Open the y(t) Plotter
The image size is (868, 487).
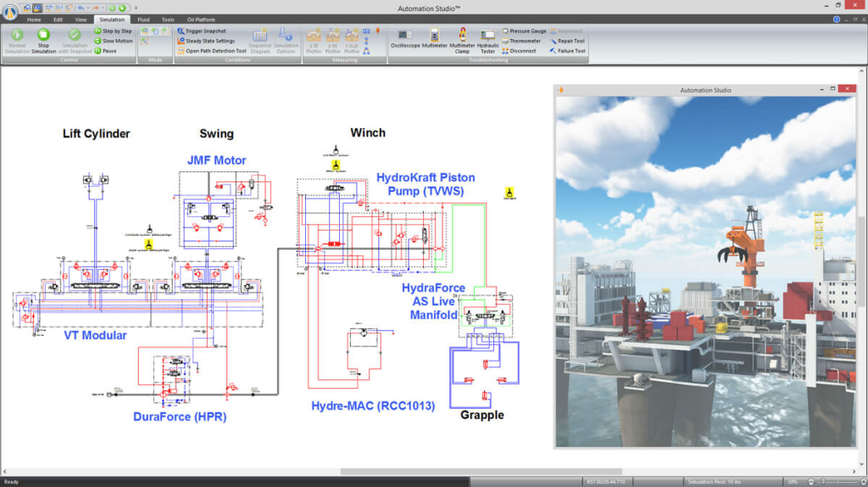(x=314, y=42)
